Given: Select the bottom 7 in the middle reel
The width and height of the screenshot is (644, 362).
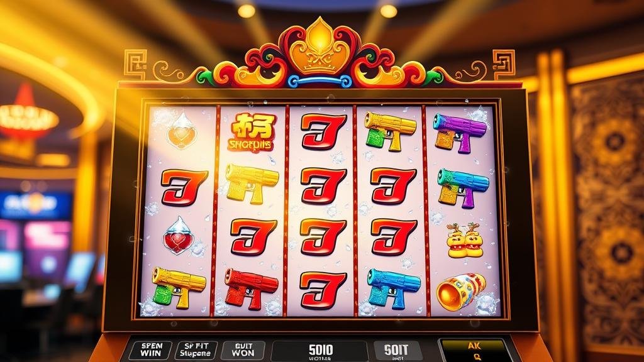Looking at the screenshot, I should (323, 290).
